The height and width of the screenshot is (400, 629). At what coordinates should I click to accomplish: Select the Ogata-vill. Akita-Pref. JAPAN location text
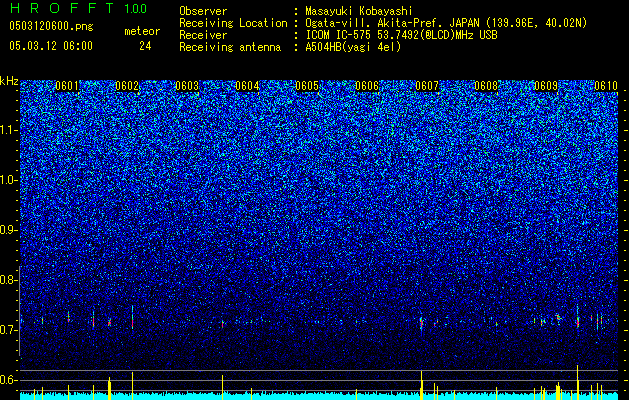(446, 23)
